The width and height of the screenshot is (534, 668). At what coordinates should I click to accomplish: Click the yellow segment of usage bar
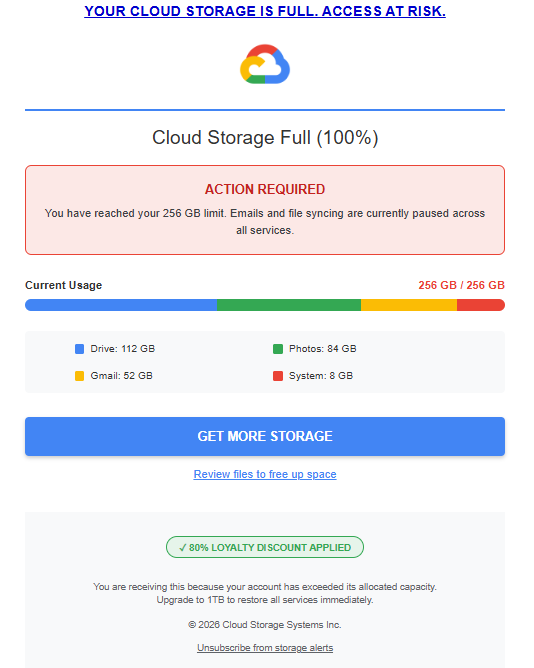[409, 305]
